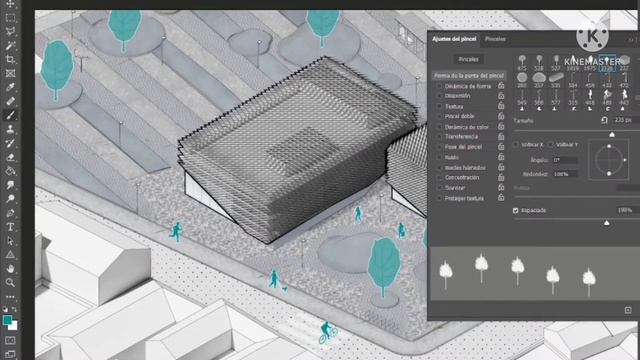Select the Healing Brush tool

pyautogui.click(x=10, y=101)
